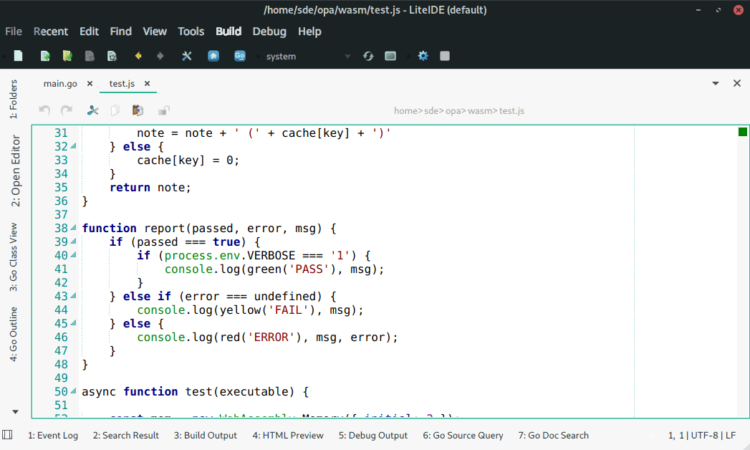Redo edit in editor toolbar
The width and height of the screenshot is (750, 450).
coord(66,110)
